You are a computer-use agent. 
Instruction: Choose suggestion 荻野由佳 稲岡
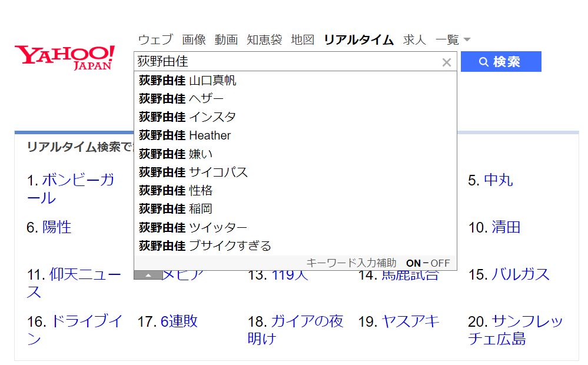pos(295,209)
